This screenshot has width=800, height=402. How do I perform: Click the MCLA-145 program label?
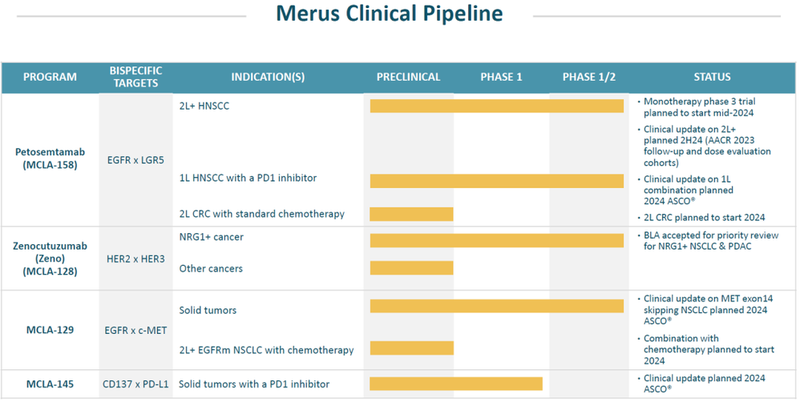50,384
